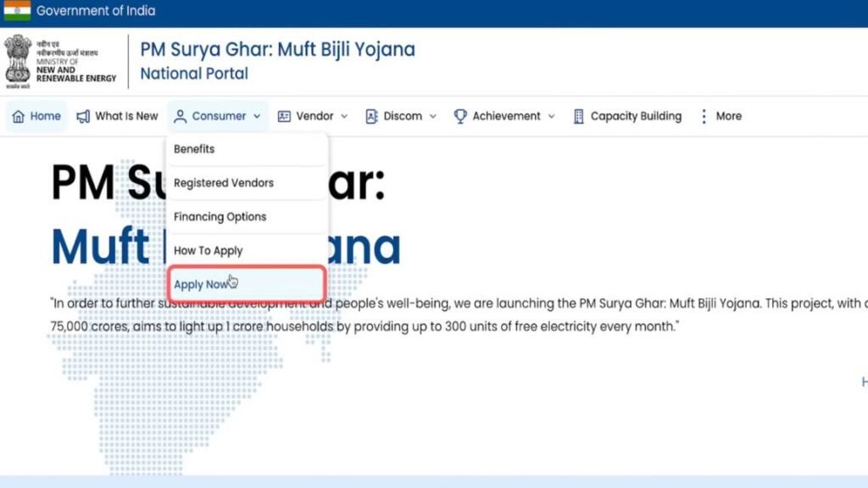Click the Achievement trophy icon
This screenshot has width=868, height=488.
460,116
